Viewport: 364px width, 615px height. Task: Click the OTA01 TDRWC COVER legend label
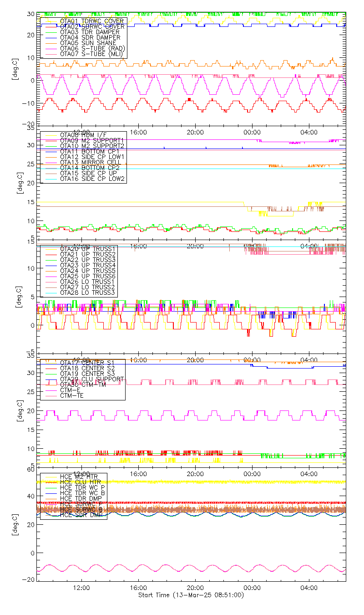click(92, 21)
